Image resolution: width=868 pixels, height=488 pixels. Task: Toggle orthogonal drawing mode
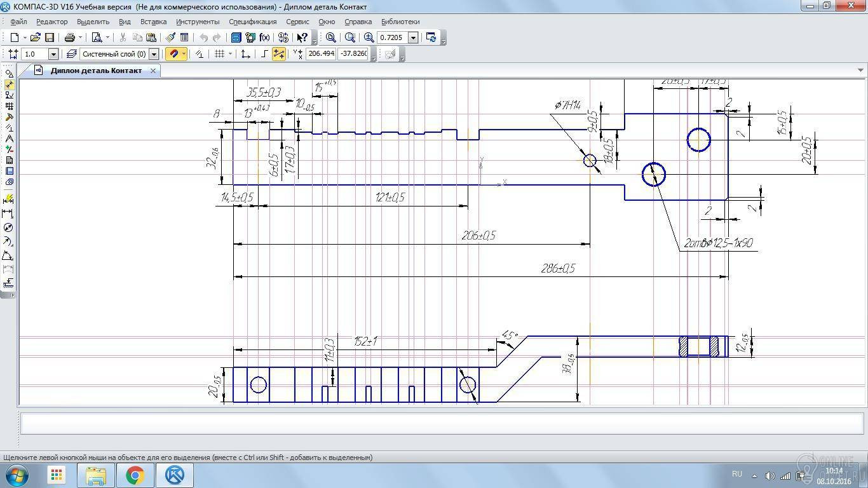pos(264,54)
